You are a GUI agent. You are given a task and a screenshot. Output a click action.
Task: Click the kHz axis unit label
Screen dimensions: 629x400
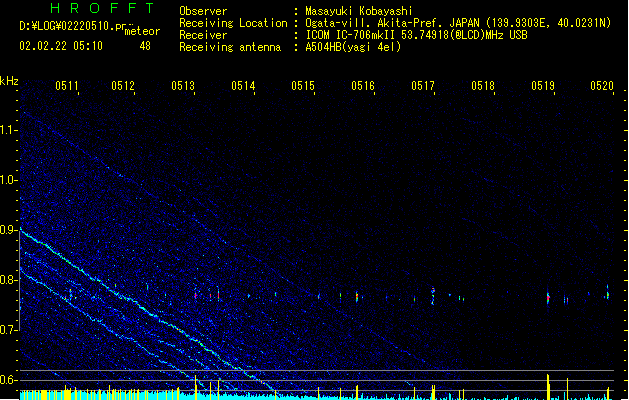[x=9, y=81]
